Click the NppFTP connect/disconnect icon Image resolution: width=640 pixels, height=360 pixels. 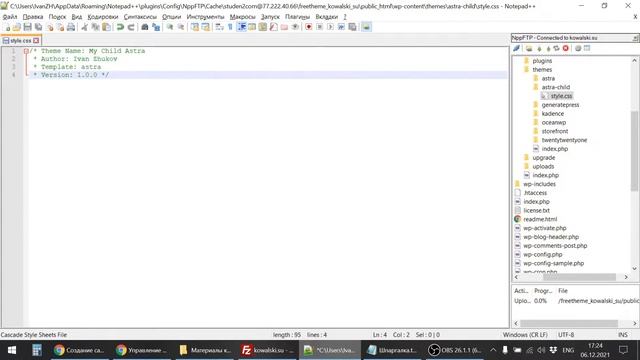tap(517, 48)
